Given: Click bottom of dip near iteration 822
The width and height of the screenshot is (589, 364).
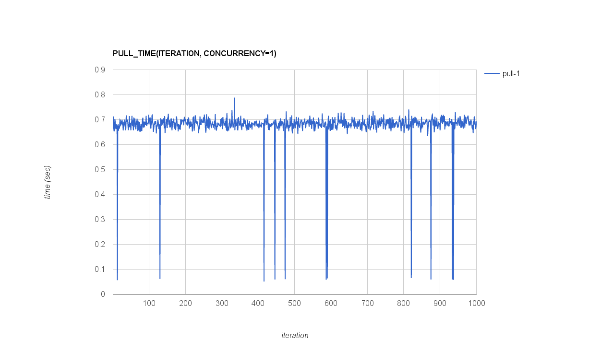Looking at the screenshot, I should point(411,277).
